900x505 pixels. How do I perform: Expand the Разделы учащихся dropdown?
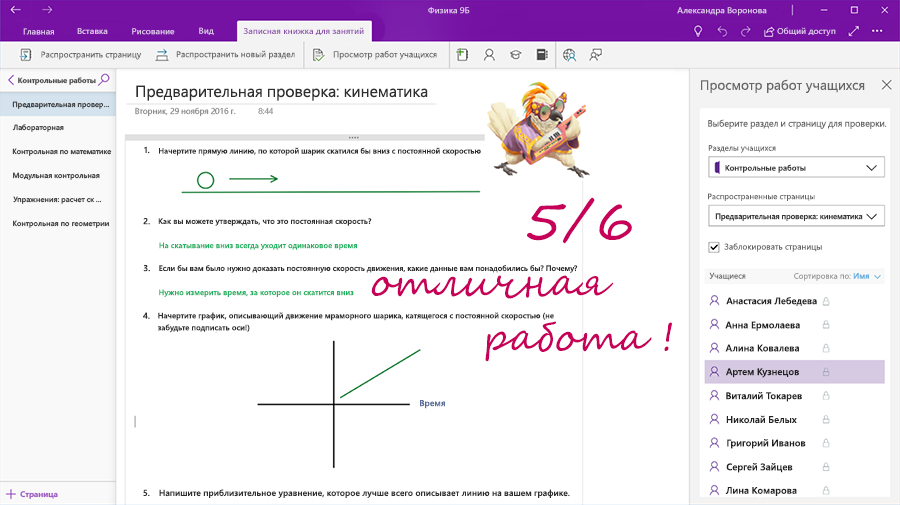point(796,167)
